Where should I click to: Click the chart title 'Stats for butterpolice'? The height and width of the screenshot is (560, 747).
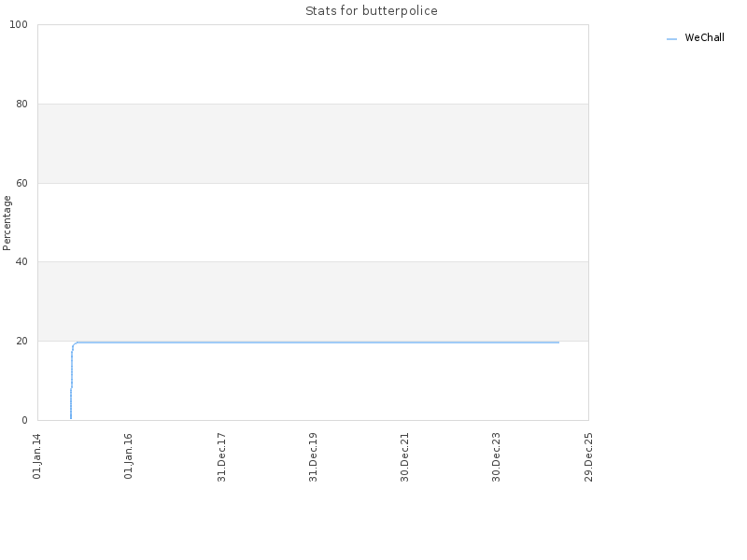tap(371, 10)
